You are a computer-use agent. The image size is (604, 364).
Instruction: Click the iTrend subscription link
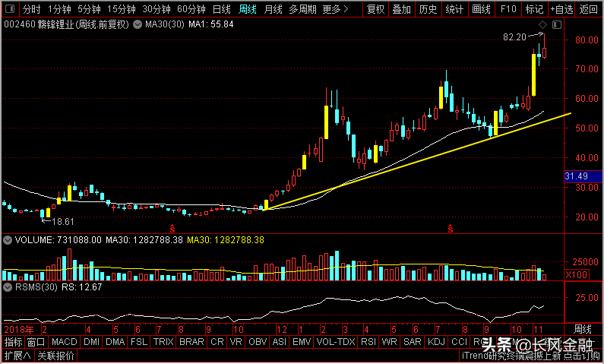(x=531, y=356)
